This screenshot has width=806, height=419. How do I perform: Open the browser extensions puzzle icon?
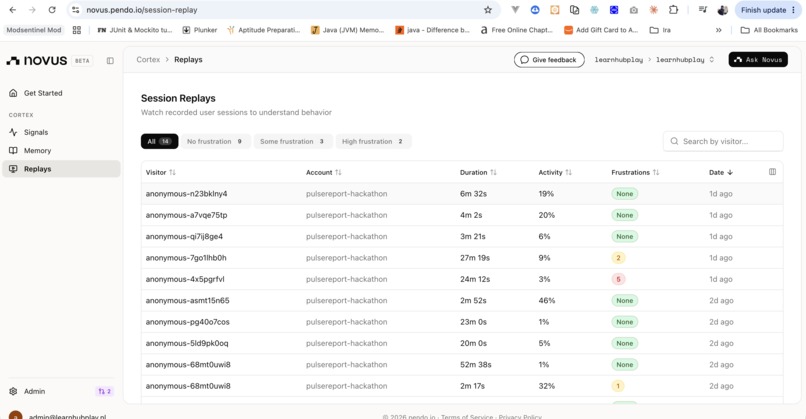[673, 10]
